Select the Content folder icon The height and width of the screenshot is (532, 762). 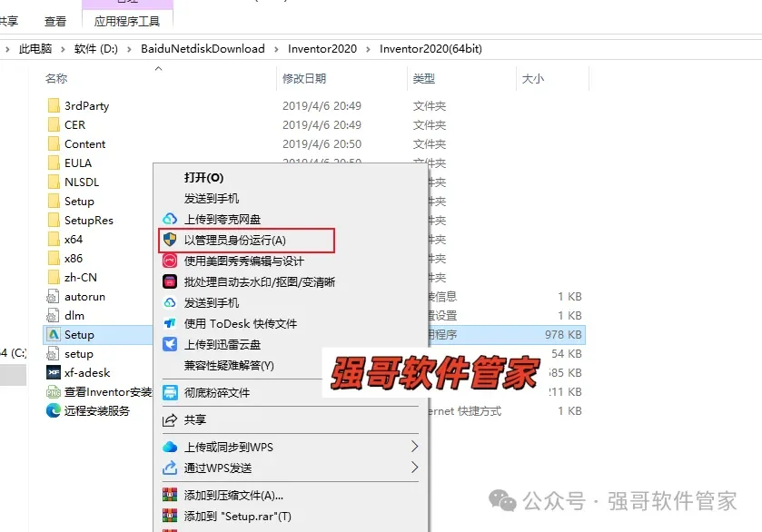coord(54,143)
